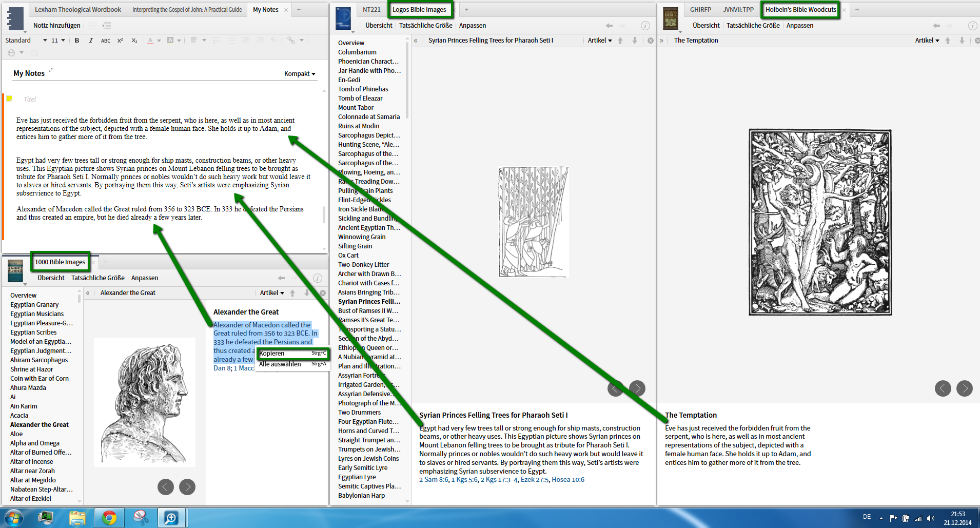The height and width of the screenshot is (528, 980).
Task: Show next image in Holbein's Bible Woodcuts
Action: click(965, 388)
